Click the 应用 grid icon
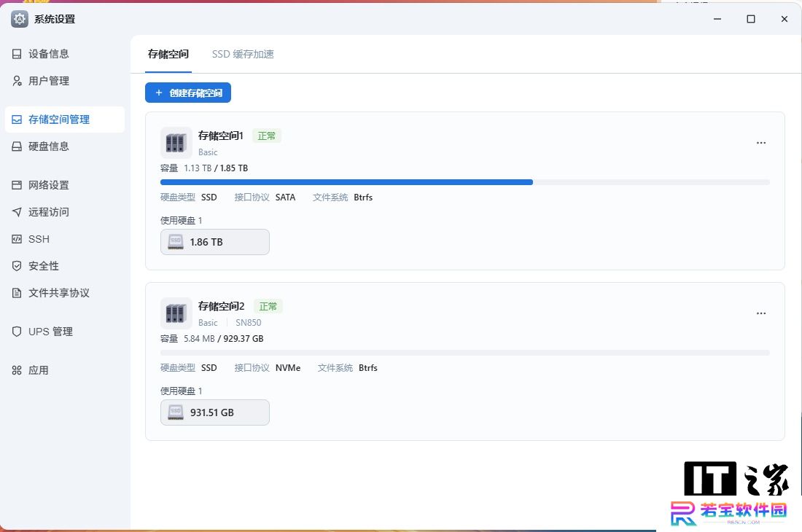The height and width of the screenshot is (532, 802). [17, 370]
